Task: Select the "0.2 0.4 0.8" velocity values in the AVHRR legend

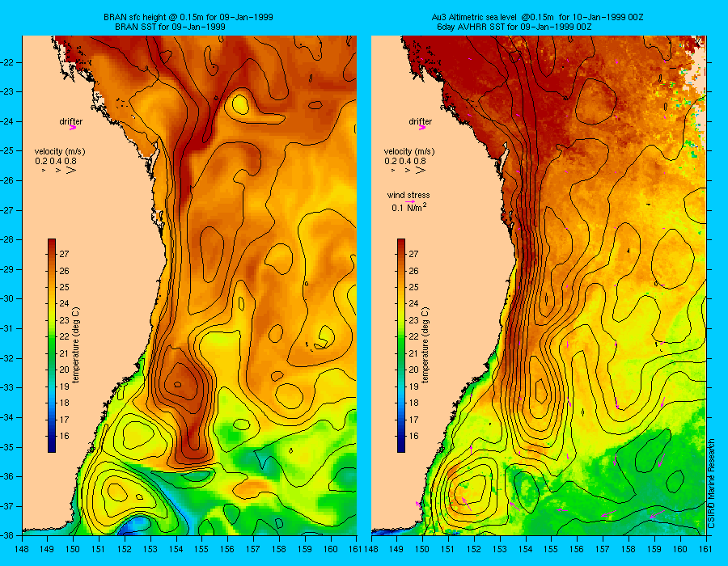Action: pyautogui.click(x=405, y=161)
